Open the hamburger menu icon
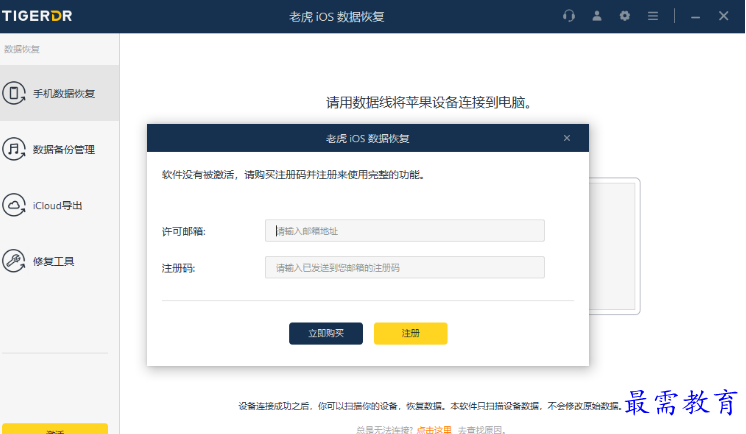 click(653, 16)
